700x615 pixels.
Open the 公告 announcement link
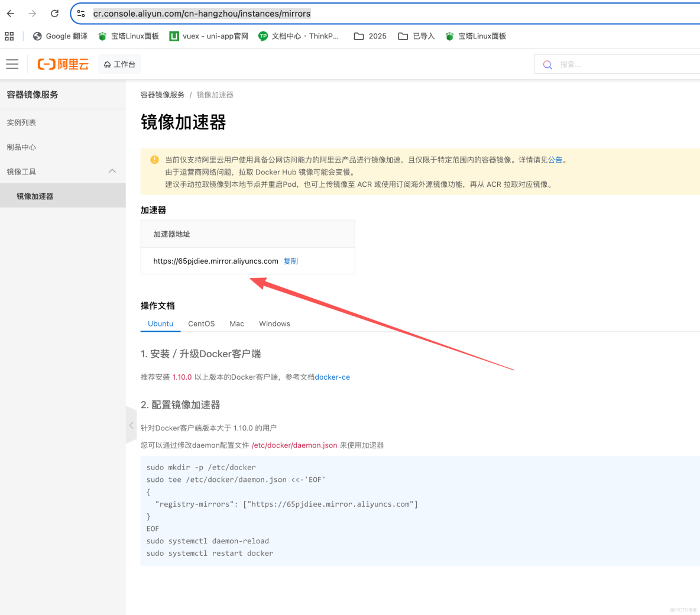(555, 160)
